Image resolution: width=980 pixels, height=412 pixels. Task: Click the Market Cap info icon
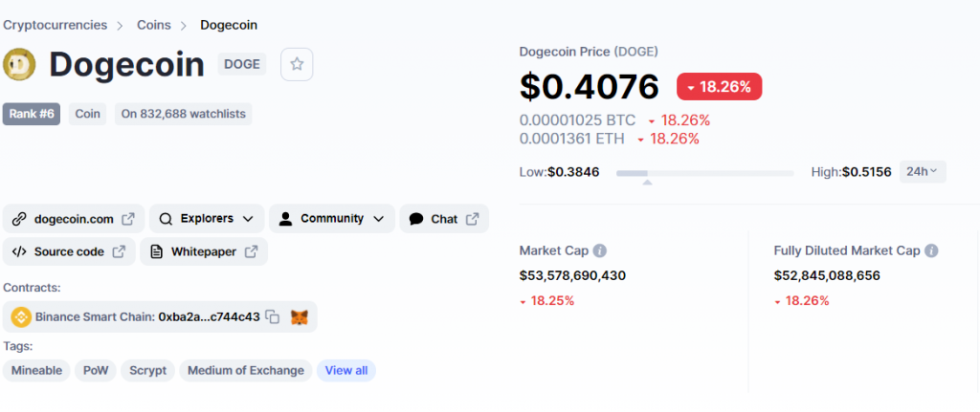point(600,250)
